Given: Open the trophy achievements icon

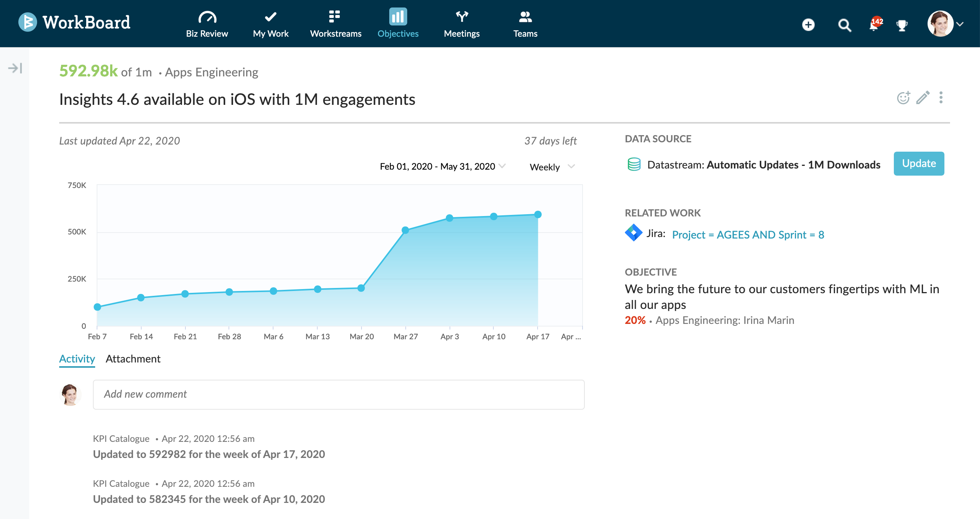Looking at the screenshot, I should tap(902, 25).
